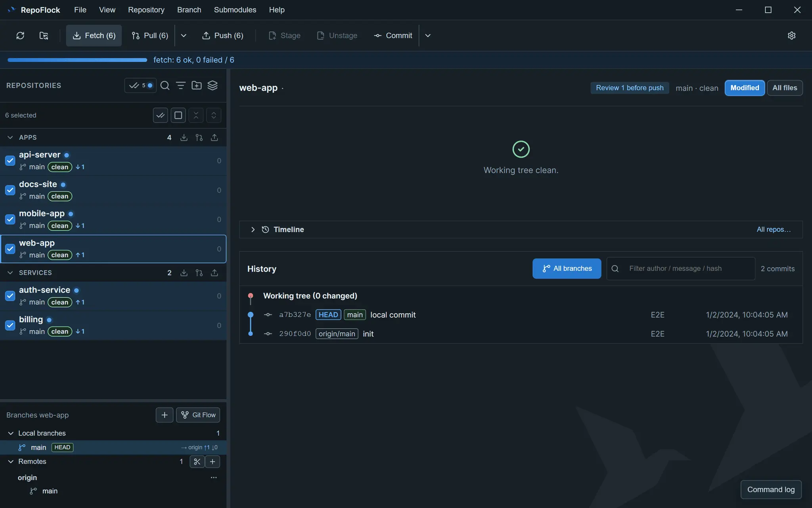Screen dimensions: 812x508
Task: Fetch the SERVICES group via its download icon
Action: tap(184, 273)
